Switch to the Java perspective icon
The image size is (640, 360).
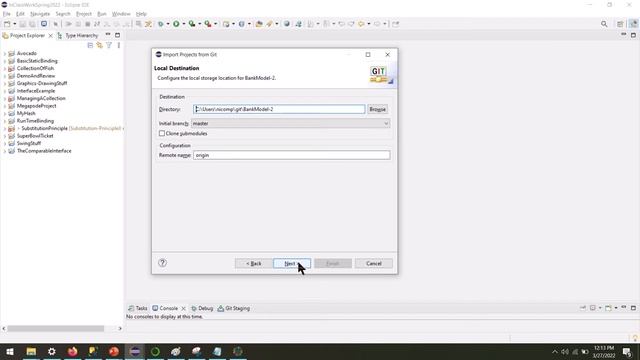point(633,24)
